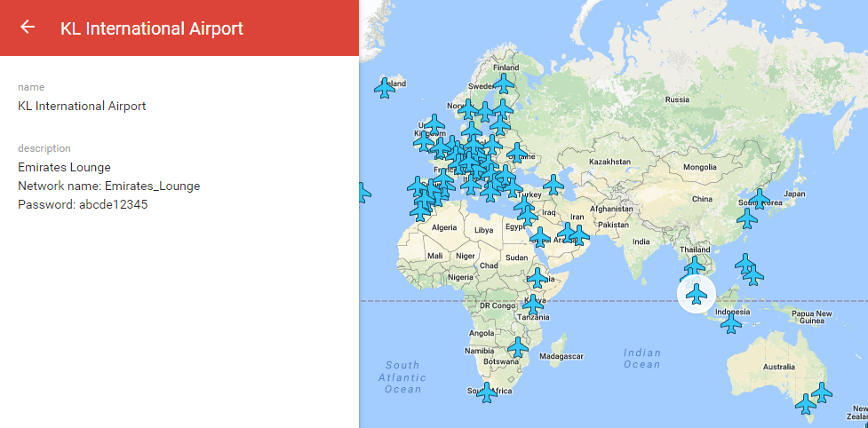
Task: Click the KL International Airport header title
Action: tap(151, 28)
